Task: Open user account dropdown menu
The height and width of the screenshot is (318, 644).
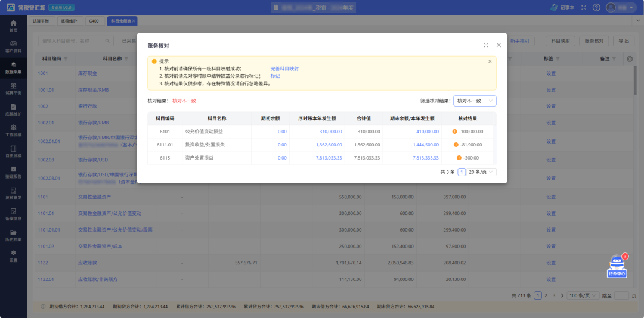Action: tap(622, 7)
